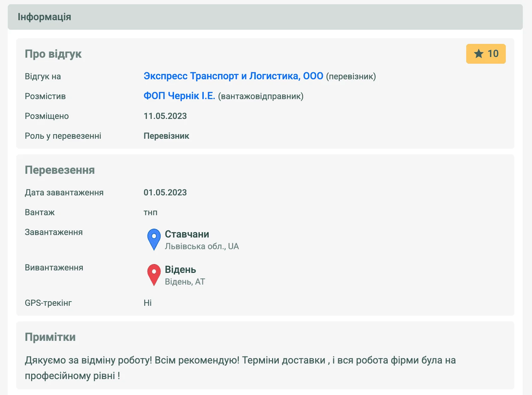Click the Дата завантаження label

[64, 193]
